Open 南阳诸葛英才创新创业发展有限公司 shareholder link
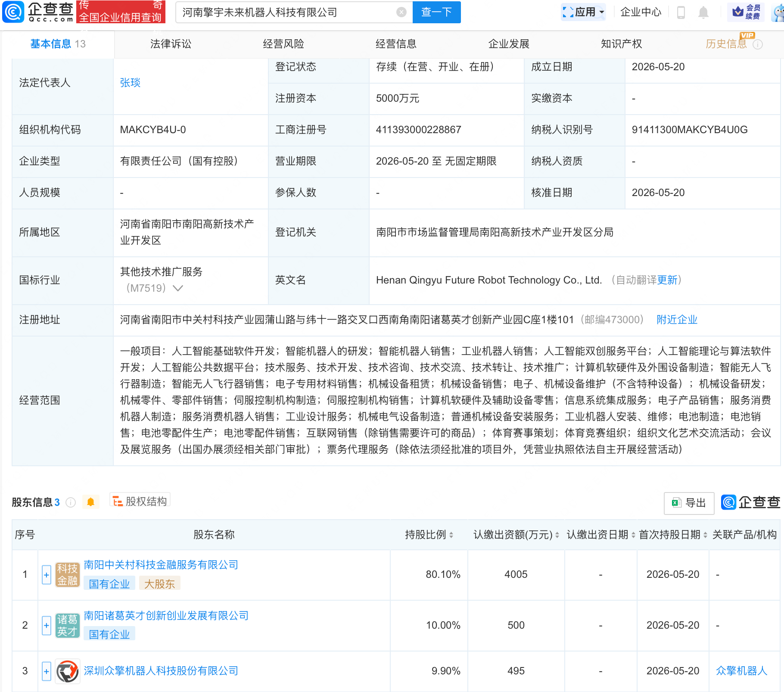784x692 pixels. tap(166, 616)
